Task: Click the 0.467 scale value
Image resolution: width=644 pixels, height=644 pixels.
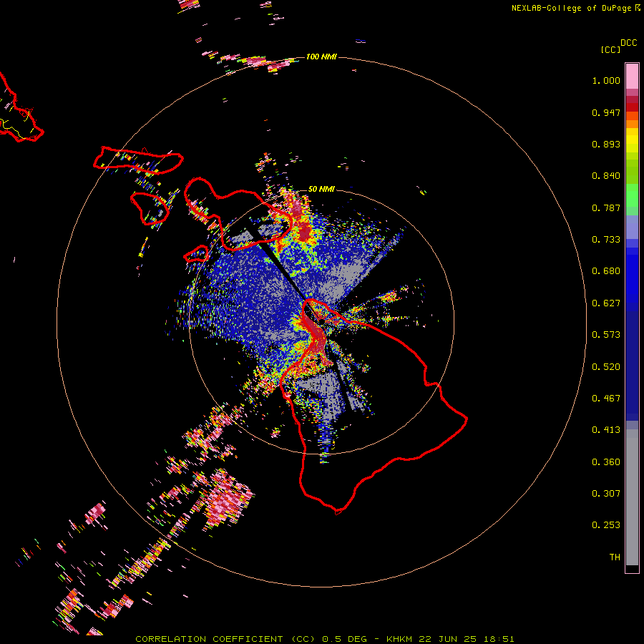Action: 606,399
